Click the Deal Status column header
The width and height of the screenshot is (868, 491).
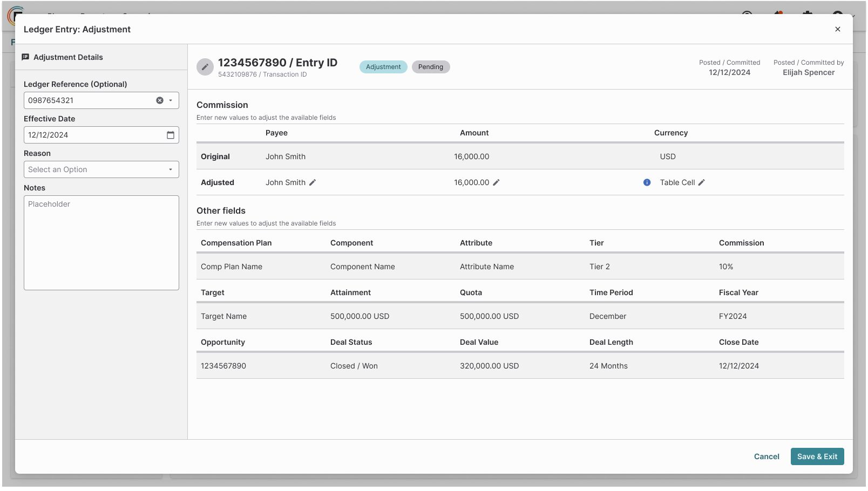[x=351, y=342]
